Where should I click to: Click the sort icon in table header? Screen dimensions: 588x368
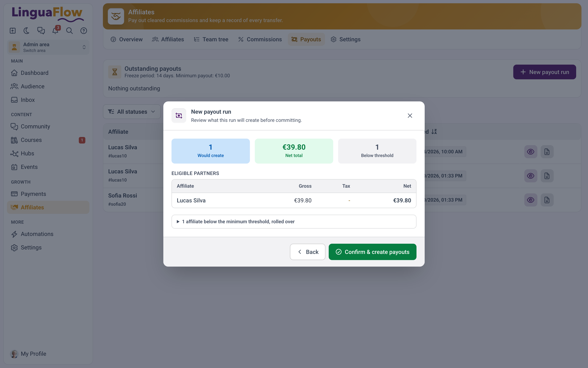[x=434, y=132]
